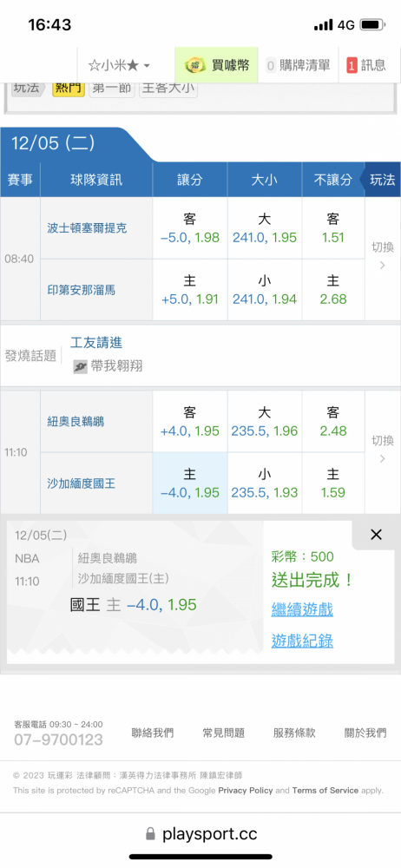Image resolution: width=401 pixels, height=868 pixels.
Task: Open the 波士頓塞爾提克 team info
Action: (x=87, y=227)
